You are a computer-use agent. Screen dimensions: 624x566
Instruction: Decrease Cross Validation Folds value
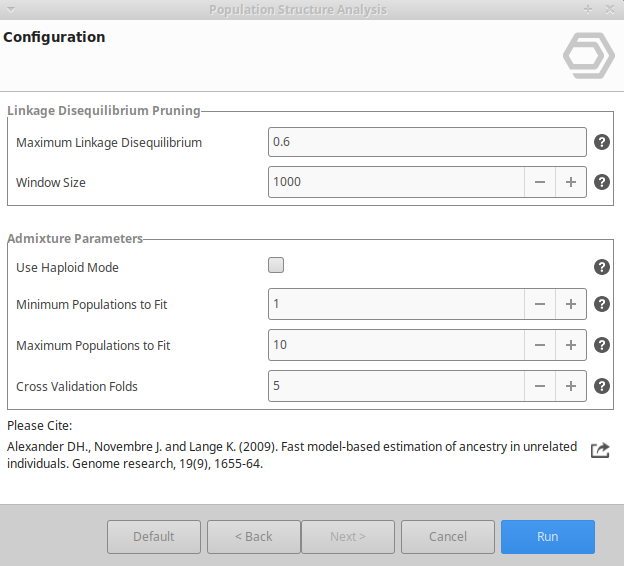click(x=539, y=386)
